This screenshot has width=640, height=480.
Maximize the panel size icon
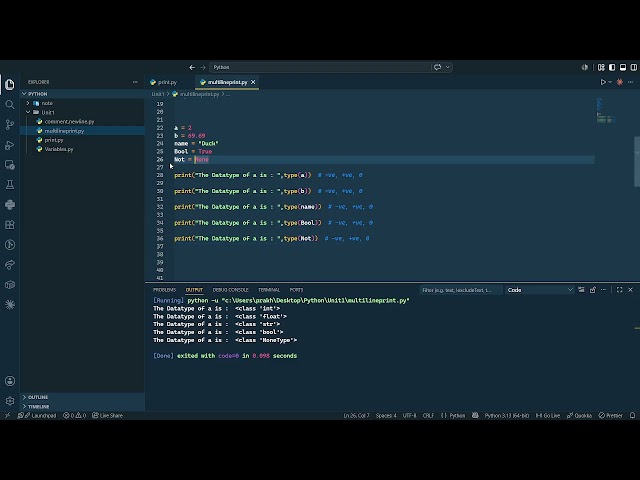(x=619, y=290)
